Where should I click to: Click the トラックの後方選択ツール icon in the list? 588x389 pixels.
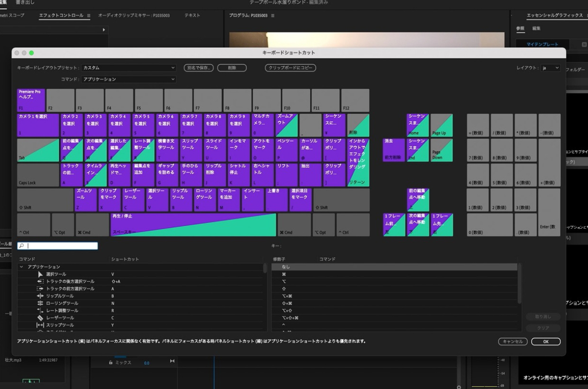click(x=40, y=281)
